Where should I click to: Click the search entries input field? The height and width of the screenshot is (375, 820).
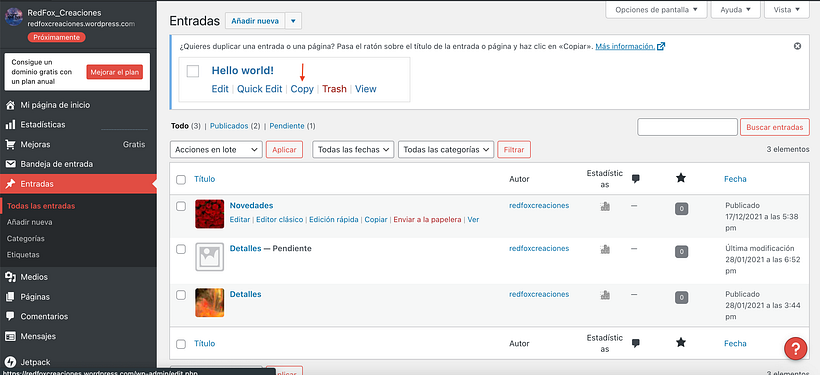(x=687, y=127)
